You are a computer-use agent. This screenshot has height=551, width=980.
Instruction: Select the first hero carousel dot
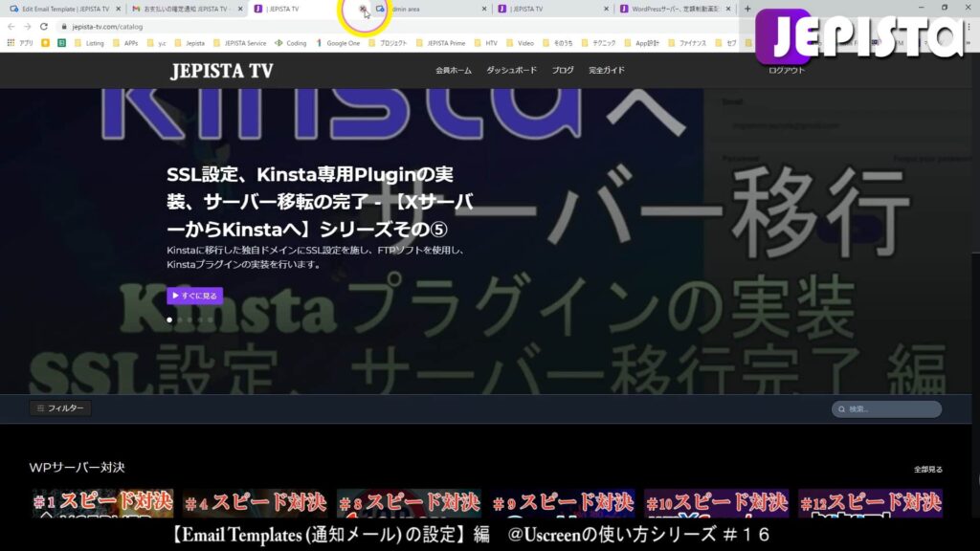pos(169,320)
